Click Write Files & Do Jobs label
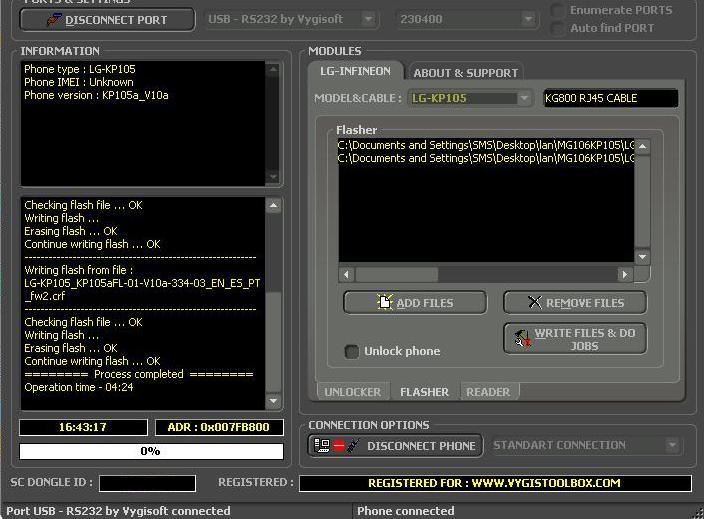 tap(585, 339)
